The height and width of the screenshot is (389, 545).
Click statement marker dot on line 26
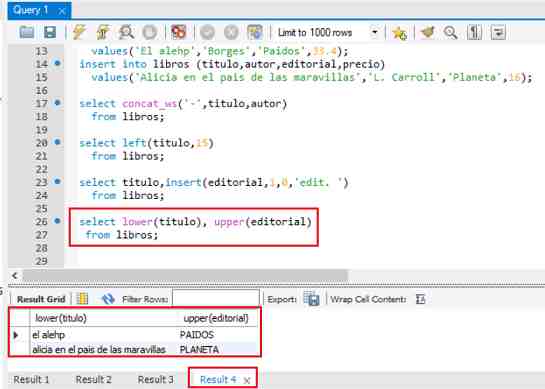pyautogui.click(x=57, y=220)
